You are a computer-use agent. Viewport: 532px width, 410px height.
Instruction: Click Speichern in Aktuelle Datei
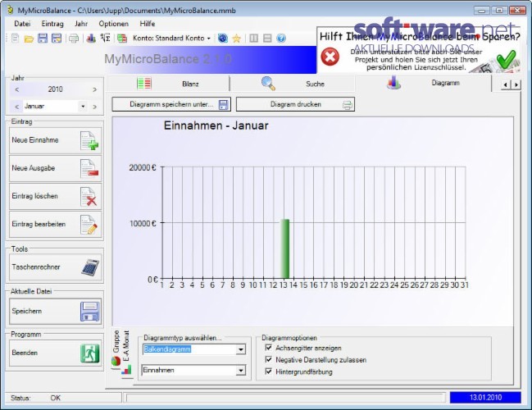55,312
